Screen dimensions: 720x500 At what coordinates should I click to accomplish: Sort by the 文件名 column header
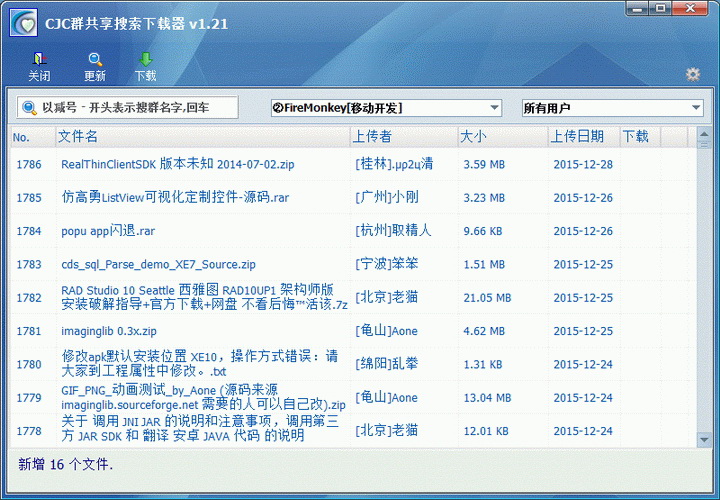[x=202, y=137]
